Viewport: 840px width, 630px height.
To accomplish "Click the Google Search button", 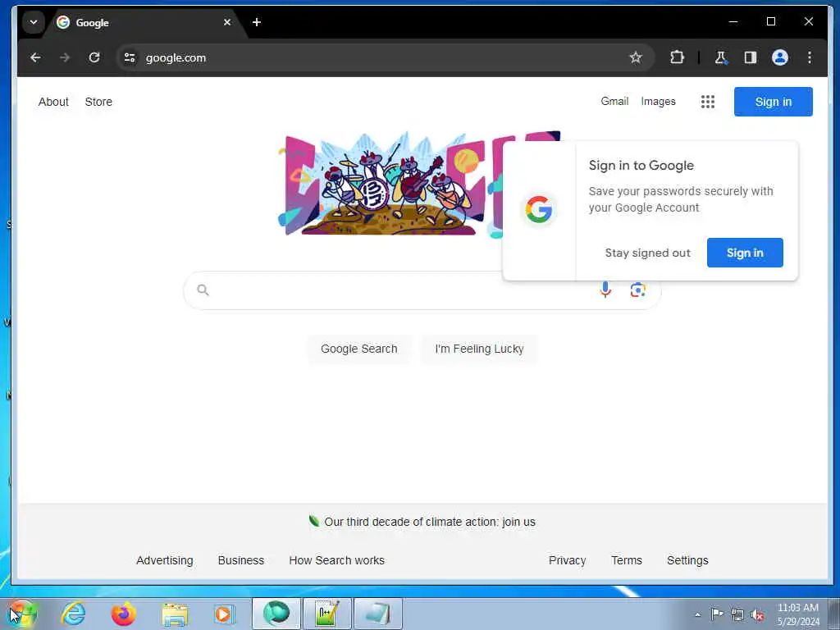I will click(x=359, y=349).
